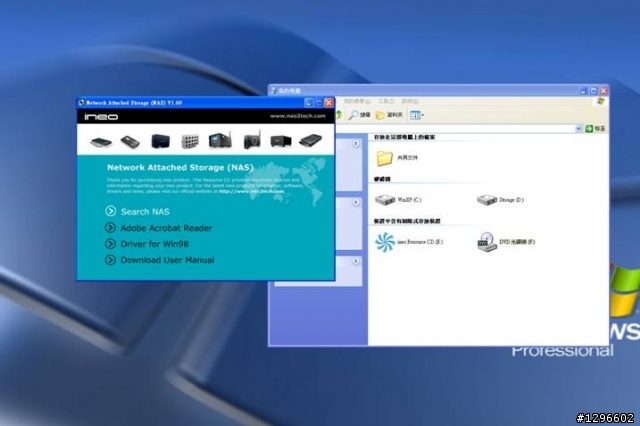
Task: Click the Folders toolbar button in Explorer
Action: [389, 115]
